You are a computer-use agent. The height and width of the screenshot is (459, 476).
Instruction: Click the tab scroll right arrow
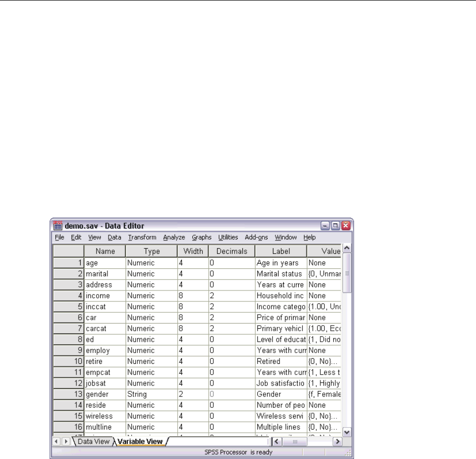click(x=66, y=441)
